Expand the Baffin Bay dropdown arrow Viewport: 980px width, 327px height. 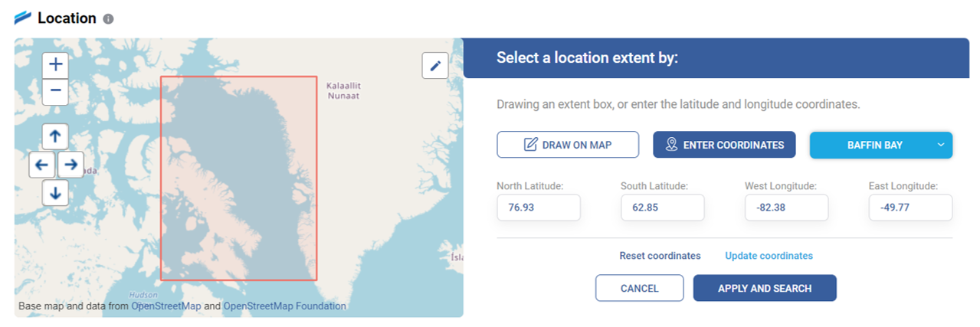[x=941, y=145]
